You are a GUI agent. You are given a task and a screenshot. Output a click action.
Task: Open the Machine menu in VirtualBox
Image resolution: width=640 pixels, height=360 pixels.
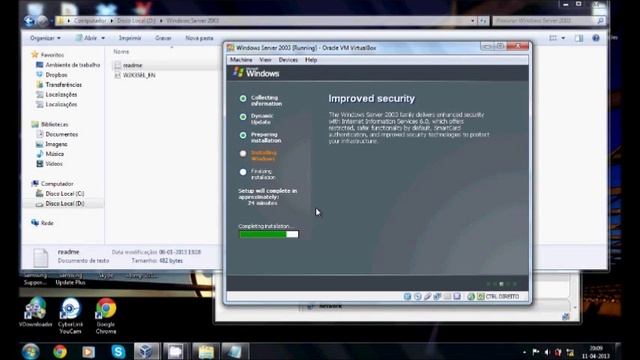pyautogui.click(x=241, y=60)
